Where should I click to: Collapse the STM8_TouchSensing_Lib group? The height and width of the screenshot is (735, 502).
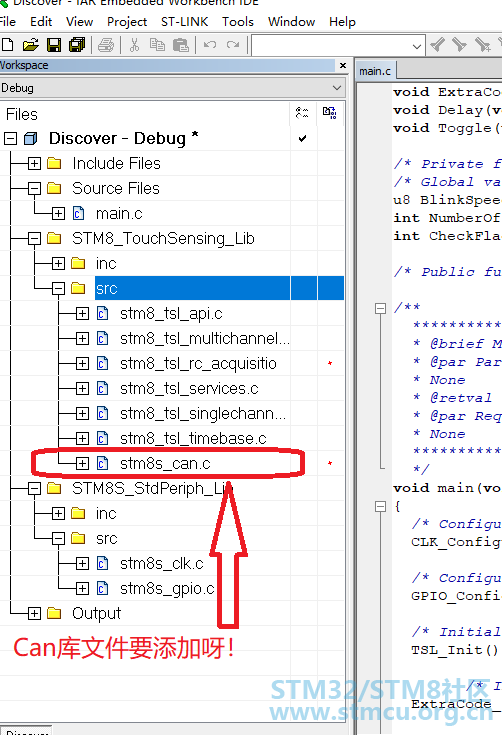(x=34, y=239)
